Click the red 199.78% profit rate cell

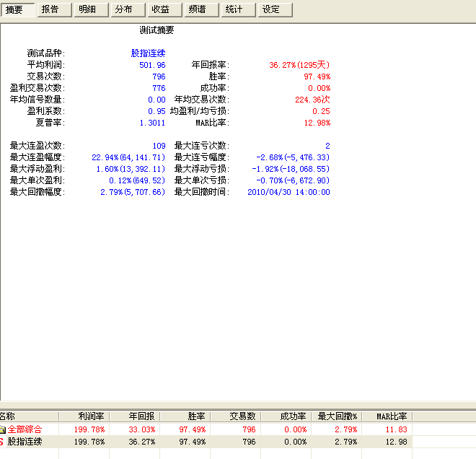point(89,429)
